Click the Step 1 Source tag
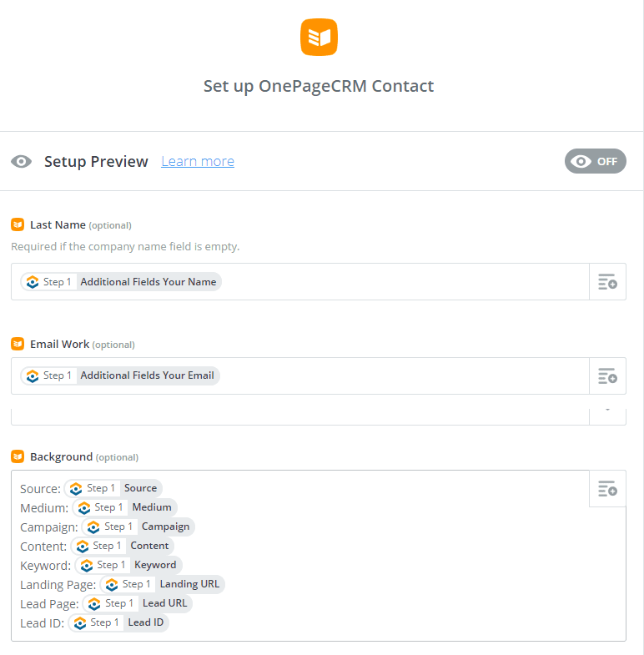 pyautogui.click(x=113, y=488)
